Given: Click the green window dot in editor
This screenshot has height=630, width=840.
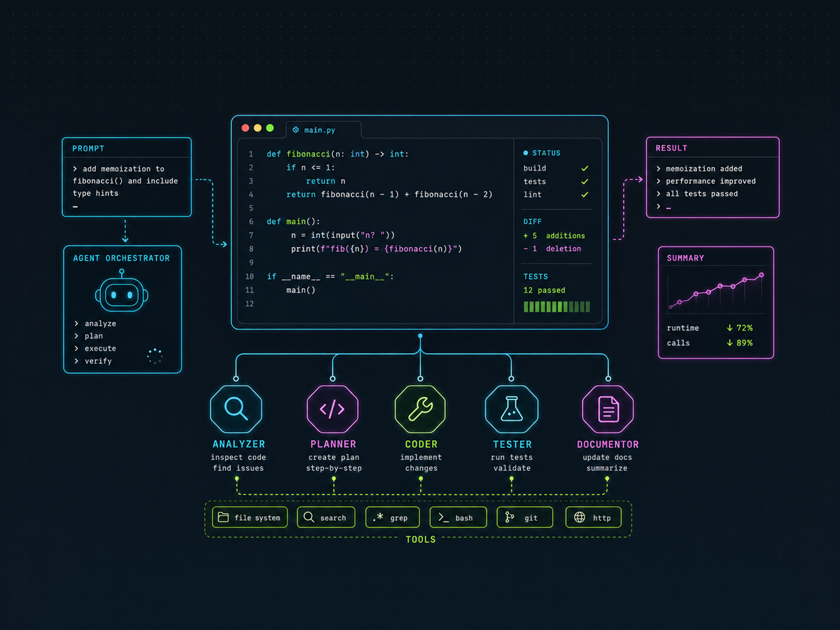Looking at the screenshot, I should (x=269, y=128).
